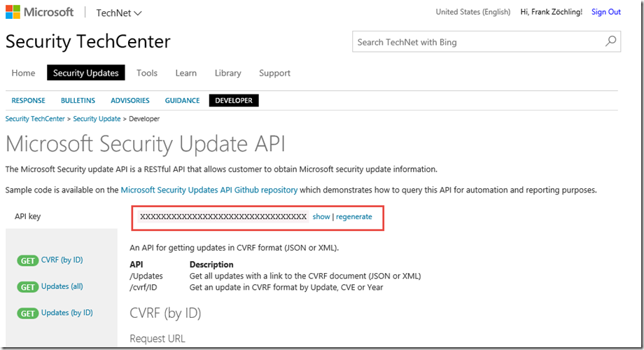This screenshot has height=350, width=644.
Task: Open the Security Updates menu tab
Action: (86, 73)
